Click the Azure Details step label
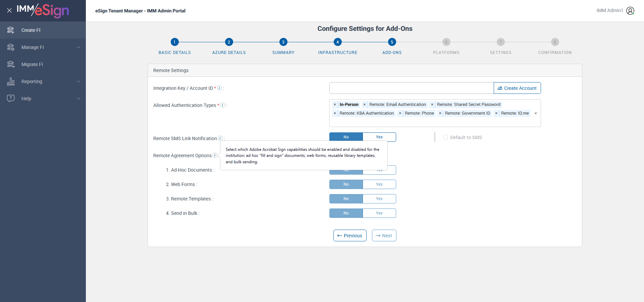The image size is (644, 302). click(x=229, y=53)
